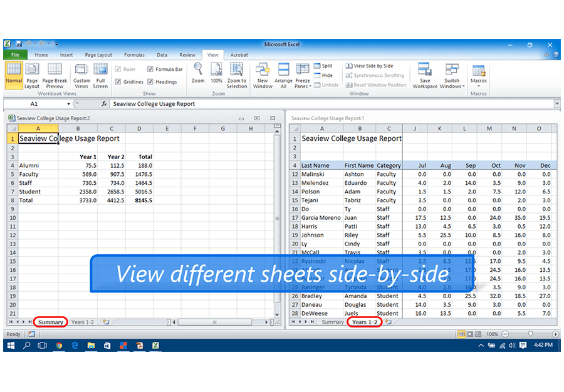Click the left window horizontal scrollbar

click(x=214, y=322)
